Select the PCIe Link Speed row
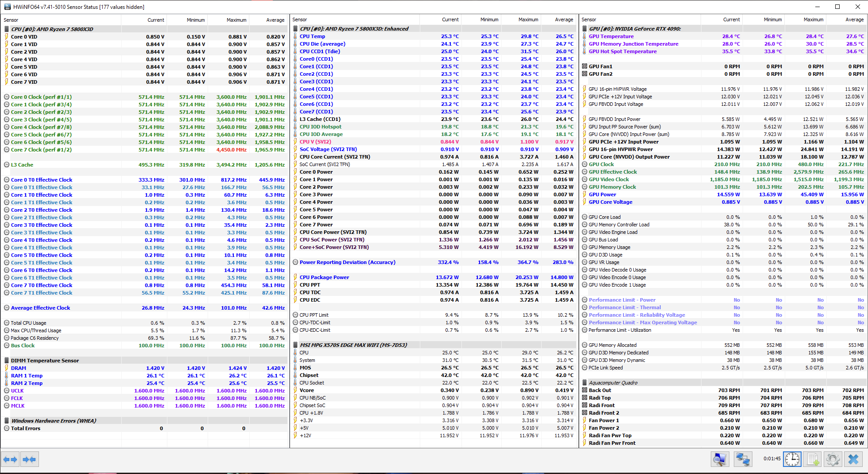Viewport: 868px width, 474px height. [x=723, y=368]
